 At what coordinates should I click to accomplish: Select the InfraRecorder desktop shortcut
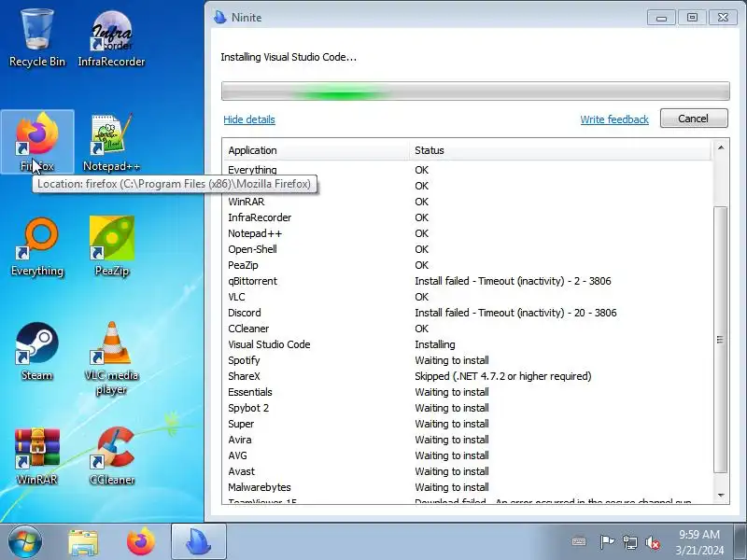[111, 39]
